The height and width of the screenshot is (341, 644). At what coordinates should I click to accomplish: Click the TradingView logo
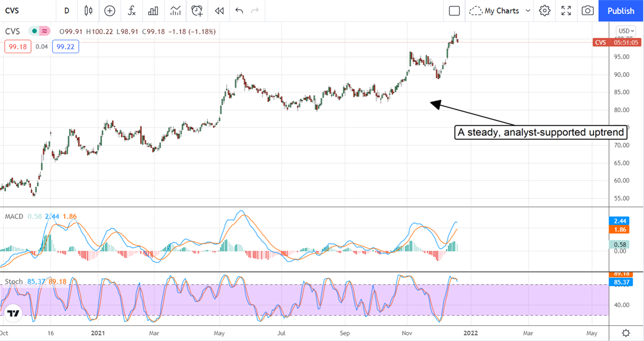[13, 314]
